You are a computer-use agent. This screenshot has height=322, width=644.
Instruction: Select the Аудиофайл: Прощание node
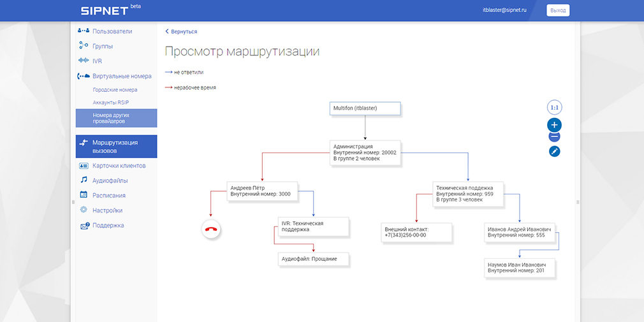pyautogui.click(x=313, y=259)
